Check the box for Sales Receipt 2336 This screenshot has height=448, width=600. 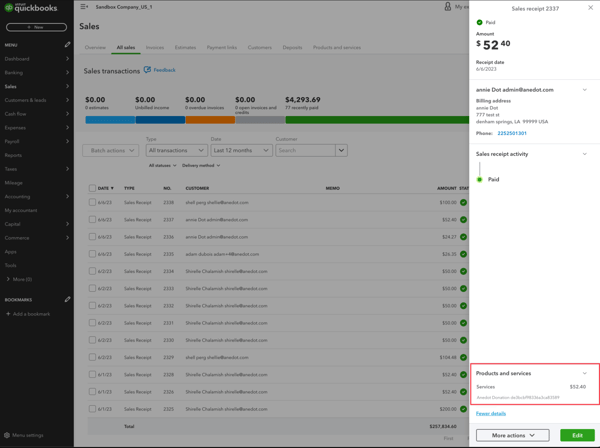coord(92,236)
